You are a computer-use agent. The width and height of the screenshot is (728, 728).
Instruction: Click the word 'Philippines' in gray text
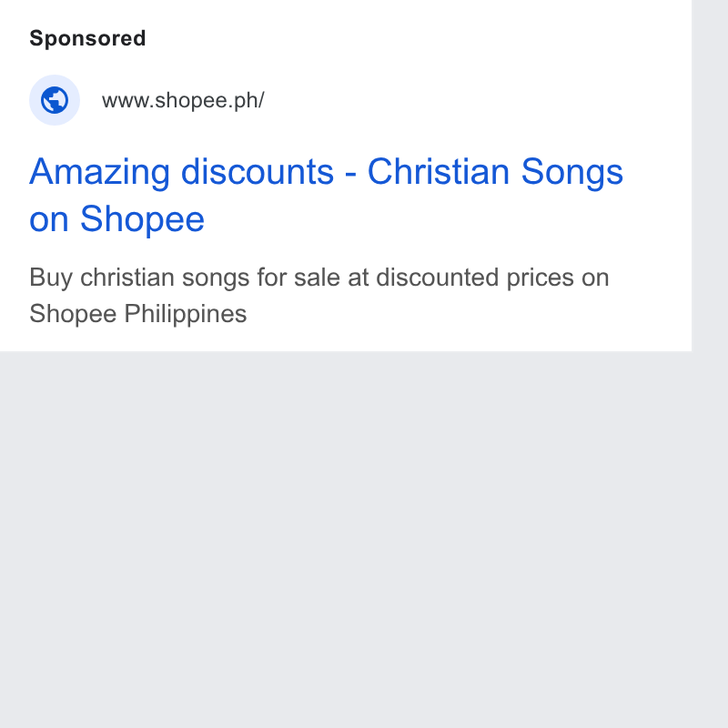(x=186, y=314)
